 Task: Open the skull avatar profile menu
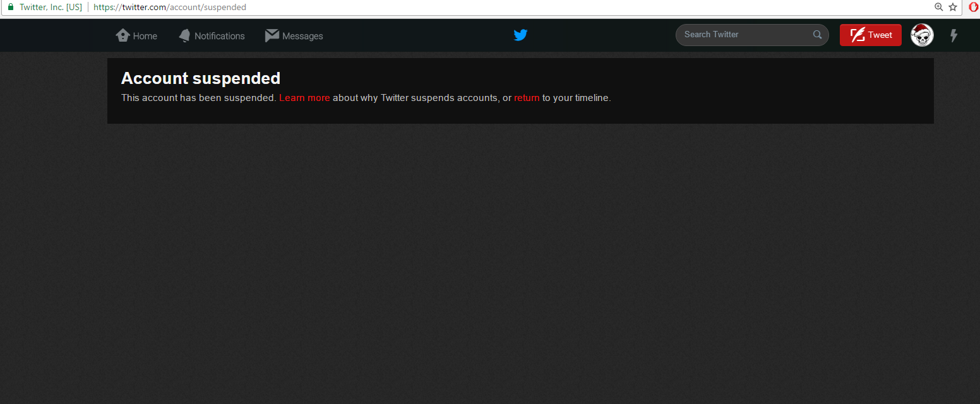click(x=922, y=35)
